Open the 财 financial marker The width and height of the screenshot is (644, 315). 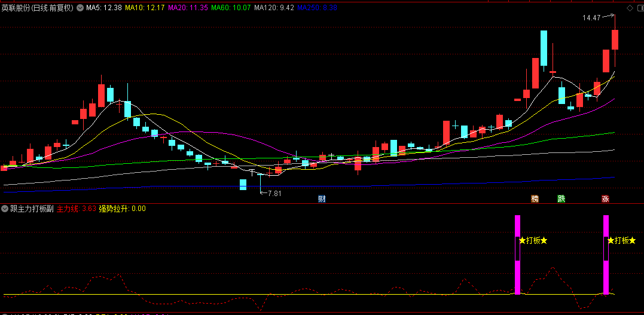tap(322, 199)
